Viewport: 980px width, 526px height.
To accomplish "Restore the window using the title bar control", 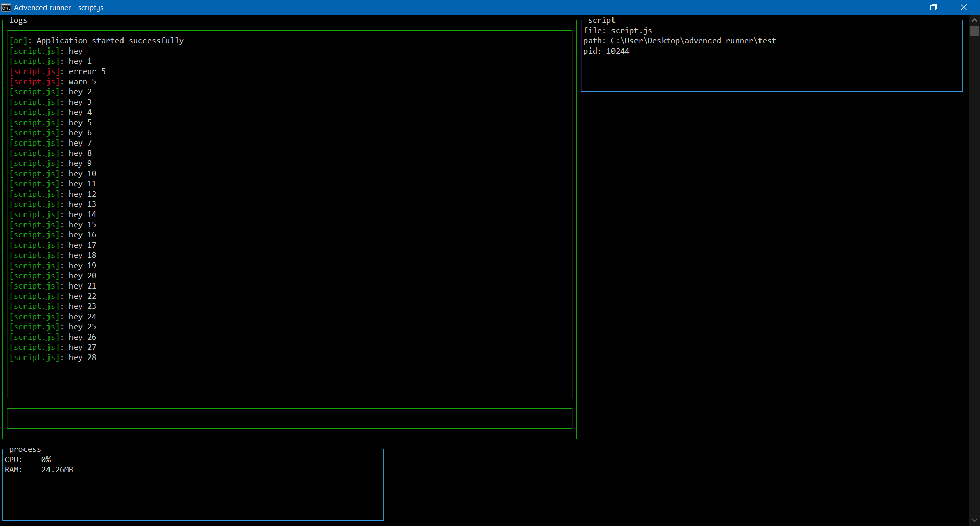I will pyautogui.click(x=934, y=7).
